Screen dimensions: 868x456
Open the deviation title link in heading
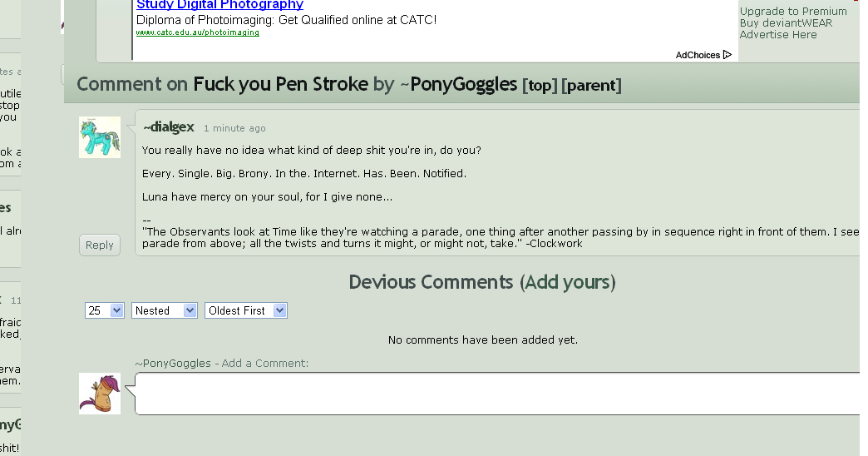(280, 84)
